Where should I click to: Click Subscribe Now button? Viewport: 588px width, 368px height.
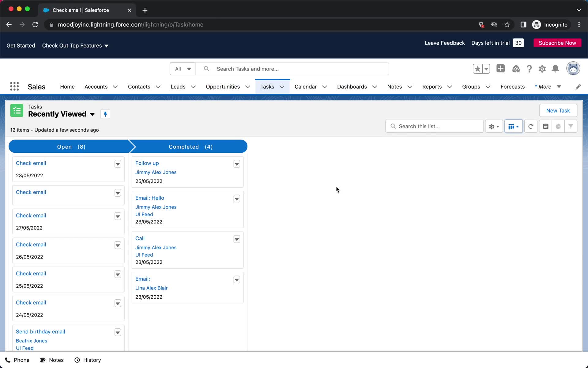(x=557, y=43)
